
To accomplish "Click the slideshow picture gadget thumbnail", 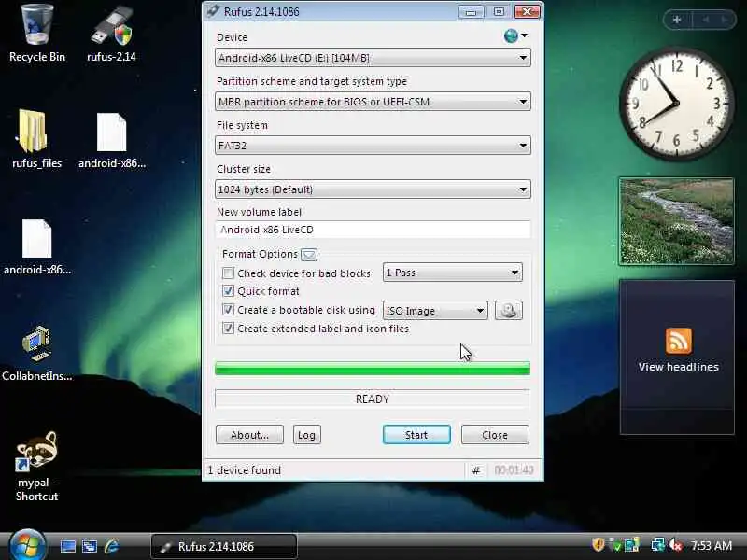I will (x=676, y=221).
